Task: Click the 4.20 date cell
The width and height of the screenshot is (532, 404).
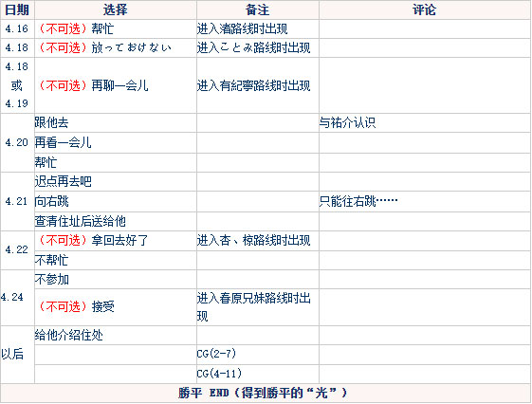Action: 17,142
